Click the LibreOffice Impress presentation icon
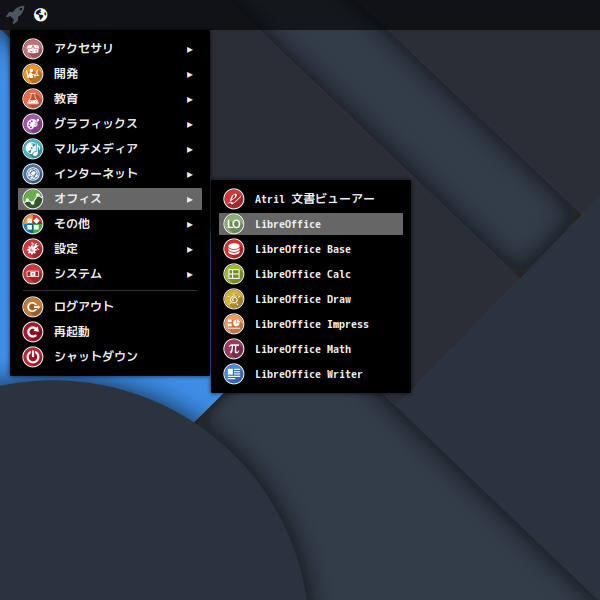Viewport: 600px width, 600px height. [233, 324]
